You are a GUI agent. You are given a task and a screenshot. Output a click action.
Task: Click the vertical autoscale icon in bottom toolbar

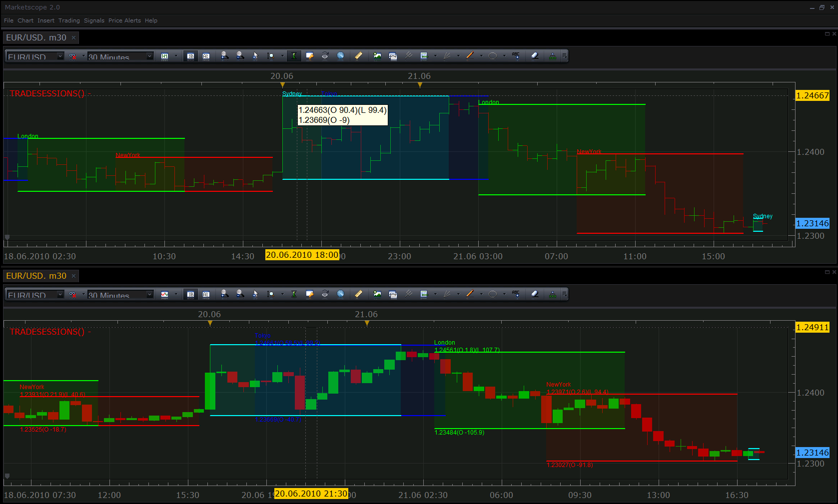coord(294,294)
